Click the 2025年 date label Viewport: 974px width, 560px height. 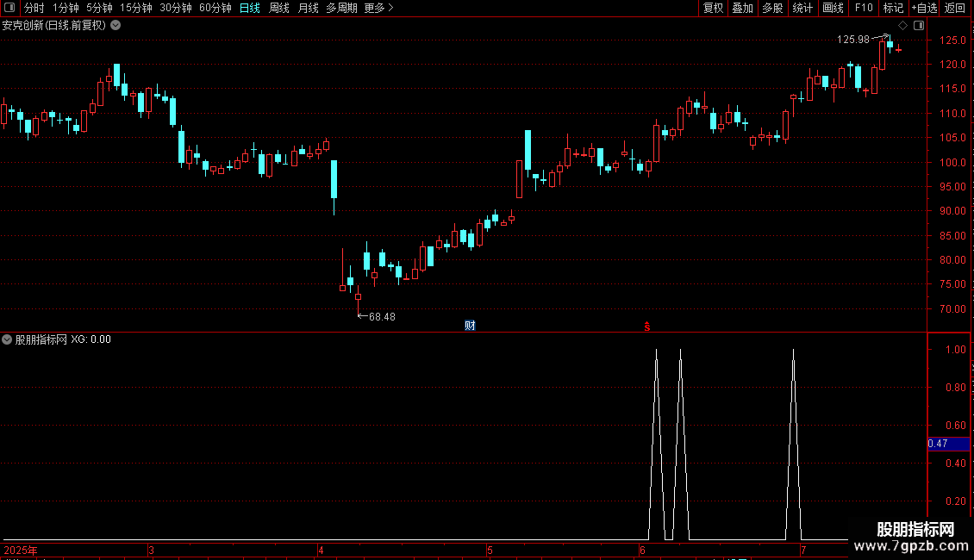[21, 550]
